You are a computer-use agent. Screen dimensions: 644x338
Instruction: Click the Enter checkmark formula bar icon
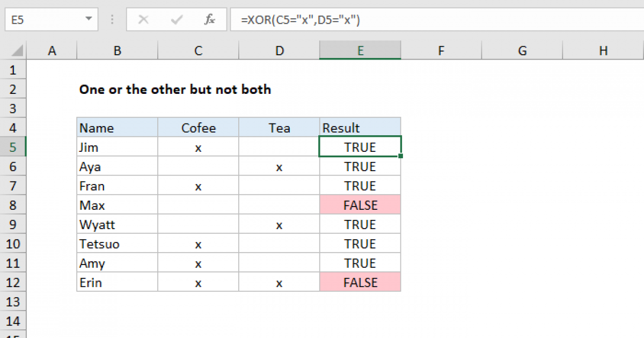[x=177, y=20]
